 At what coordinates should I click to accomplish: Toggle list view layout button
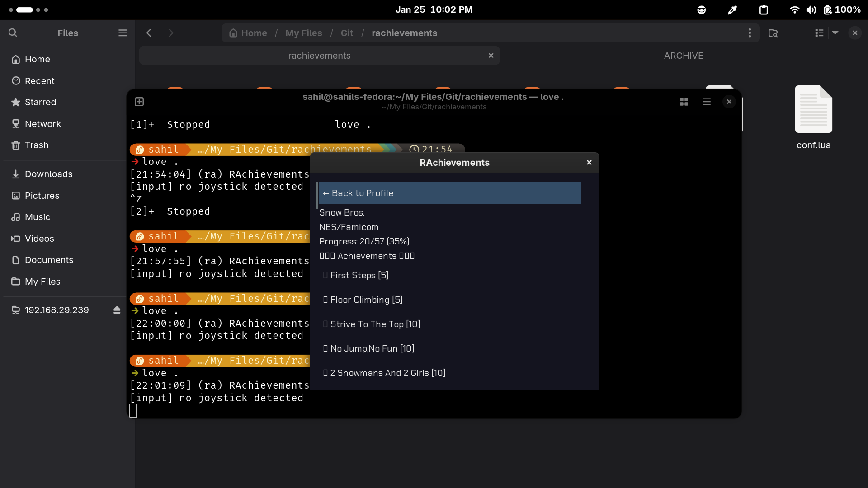[819, 33]
